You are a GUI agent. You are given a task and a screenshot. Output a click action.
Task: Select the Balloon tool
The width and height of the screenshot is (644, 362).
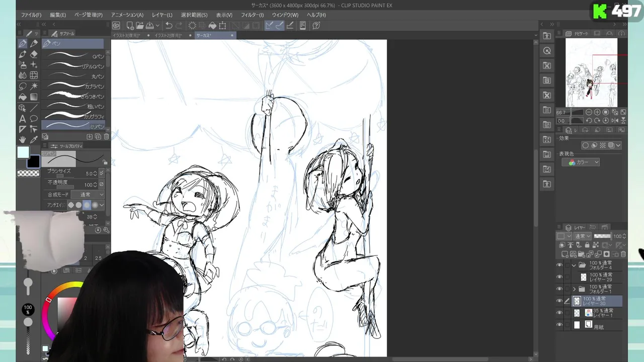point(34,119)
